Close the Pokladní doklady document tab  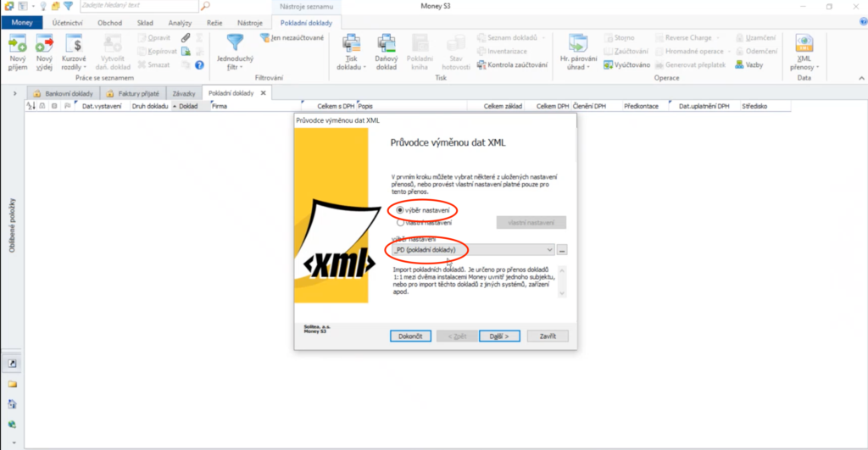(x=264, y=93)
